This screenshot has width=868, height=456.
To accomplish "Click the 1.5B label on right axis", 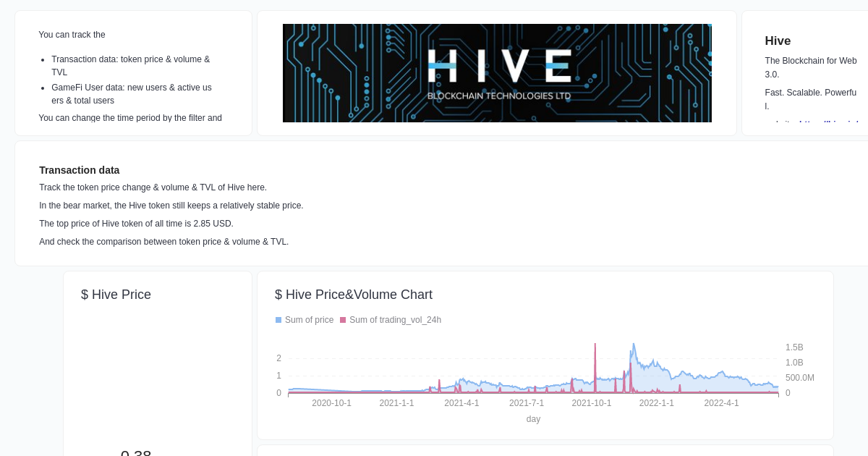I will [794, 347].
